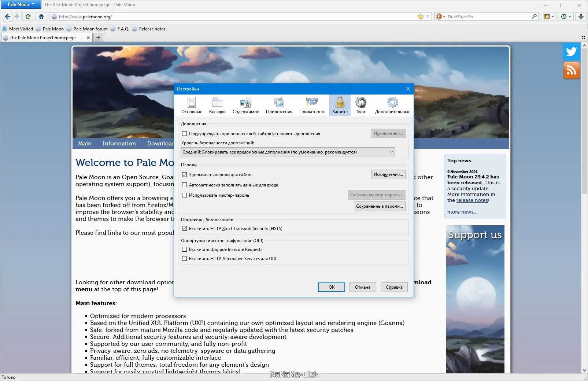Open the Twitter bird icon on the page
Viewport: 588px width, 381px height.
[x=572, y=52]
